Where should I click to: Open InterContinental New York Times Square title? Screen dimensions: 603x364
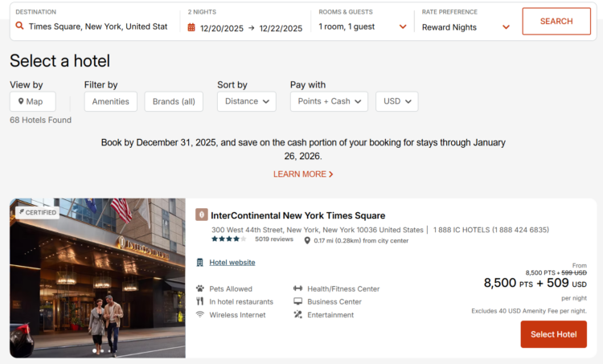tap(297, 215)
